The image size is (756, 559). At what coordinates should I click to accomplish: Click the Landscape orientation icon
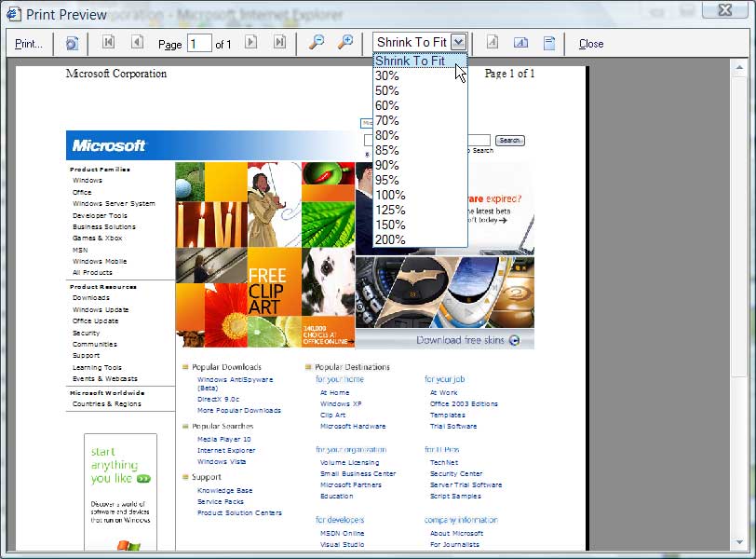click(520, 43)
